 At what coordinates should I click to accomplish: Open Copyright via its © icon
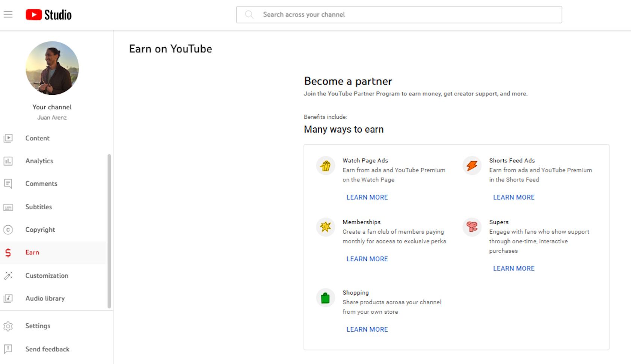(x=8, y=230)
